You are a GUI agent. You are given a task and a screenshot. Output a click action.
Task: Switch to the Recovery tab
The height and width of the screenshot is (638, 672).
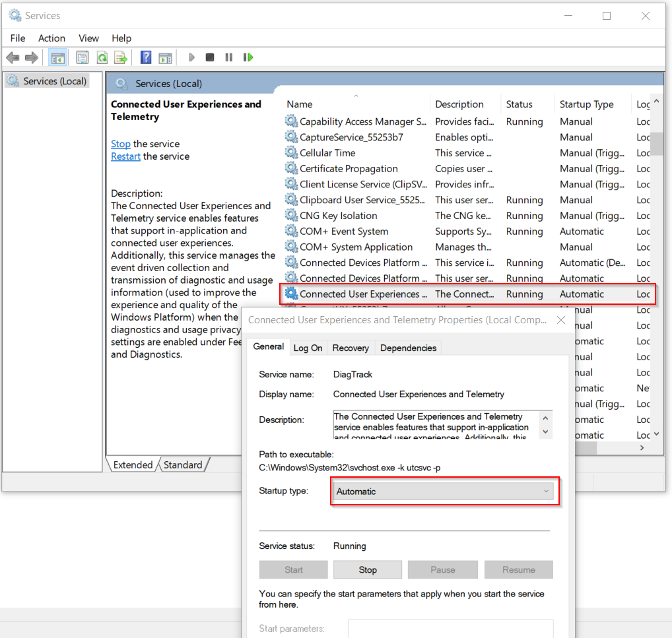click(x=351, y=348)
